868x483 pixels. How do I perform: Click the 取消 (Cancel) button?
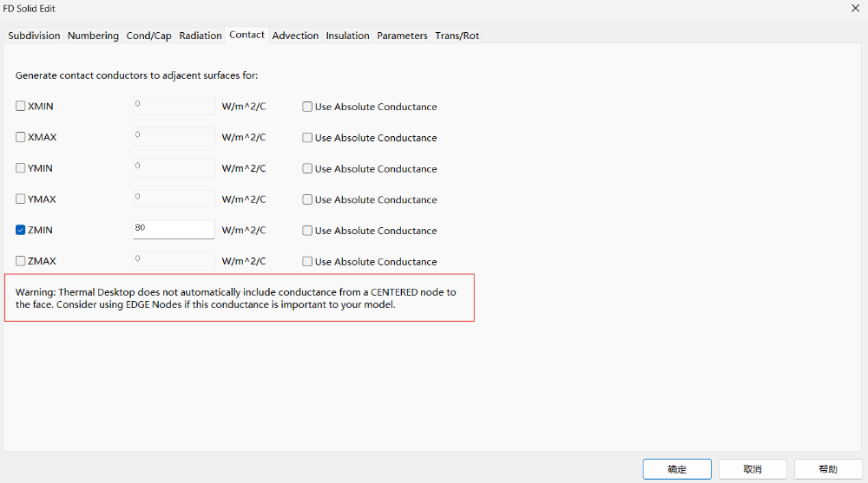753,469
